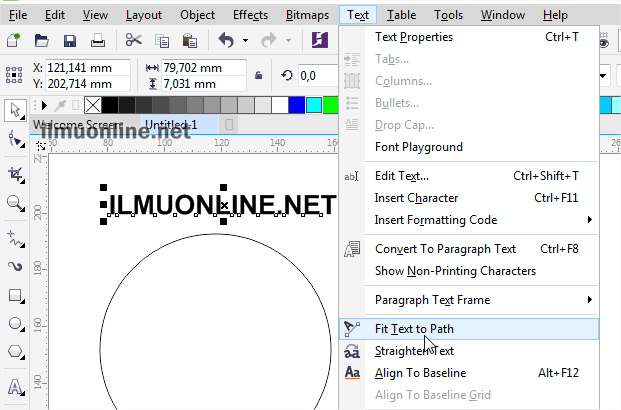This screenshot has height=410, width=621.
Task: Open the Table menu
Action: pyautogui.click(x=401, y=15)
